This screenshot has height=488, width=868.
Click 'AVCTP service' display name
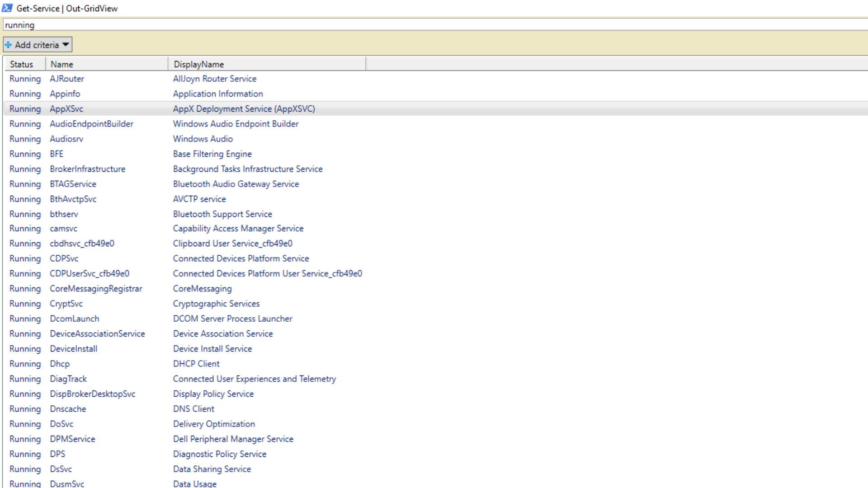pyautogui.click(x=199, y=199)
